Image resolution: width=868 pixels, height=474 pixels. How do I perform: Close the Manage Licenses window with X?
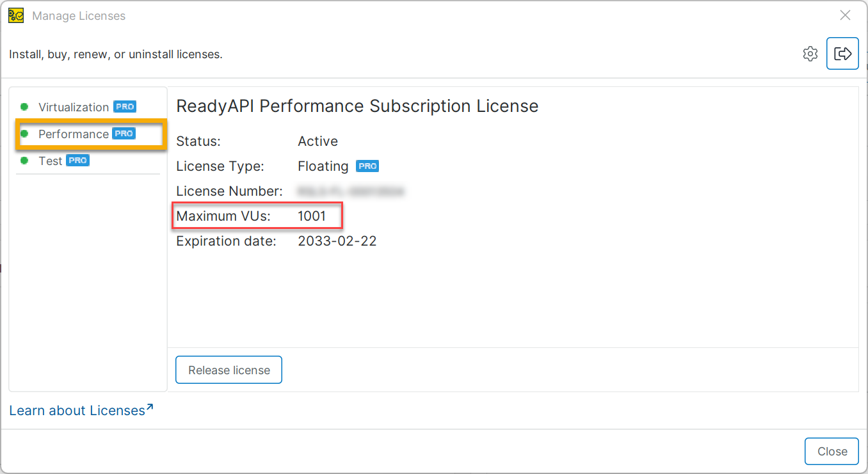point(845,15)
